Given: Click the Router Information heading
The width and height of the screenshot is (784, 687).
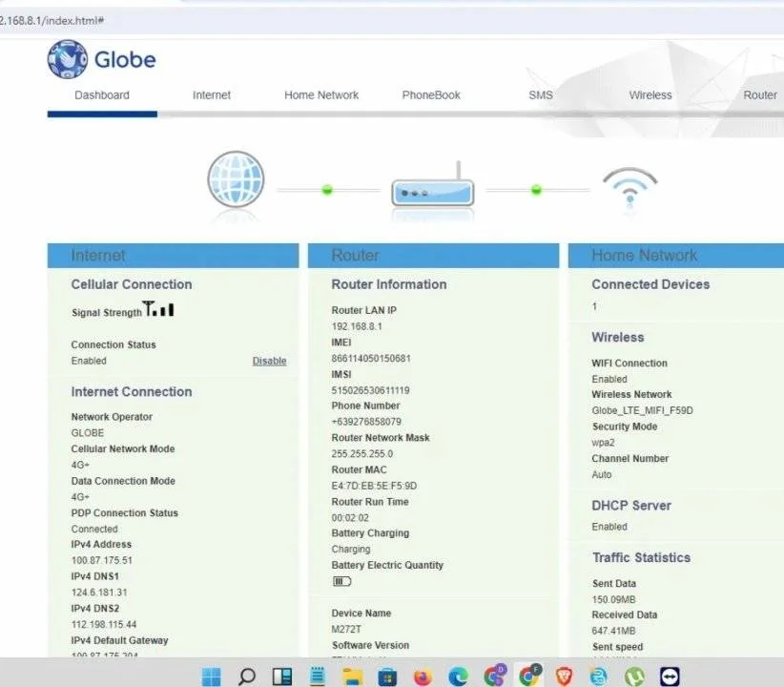Looking at the screenshot, I should tap(389, 284).
